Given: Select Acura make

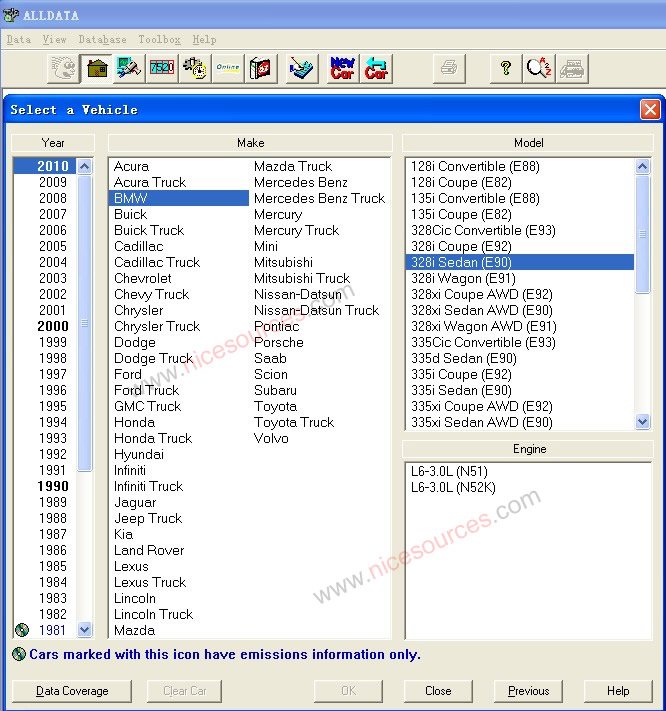Looking at the screenshot, I should pos(131,166).
